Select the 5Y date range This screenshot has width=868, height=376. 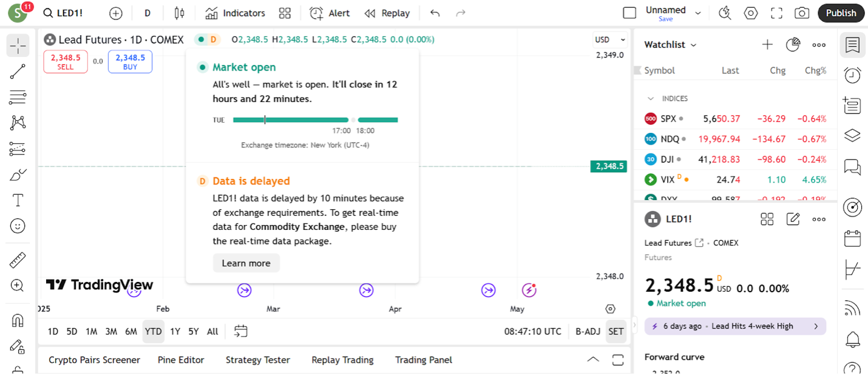193,331
